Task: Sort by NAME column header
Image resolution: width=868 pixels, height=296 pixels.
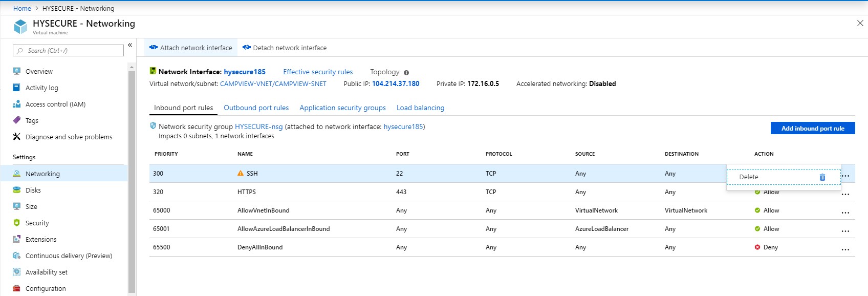Action: (x=245, y=154)
